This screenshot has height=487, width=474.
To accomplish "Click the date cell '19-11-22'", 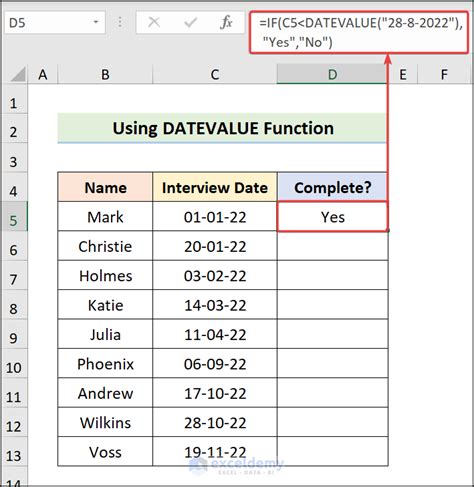I will point(215,451).
